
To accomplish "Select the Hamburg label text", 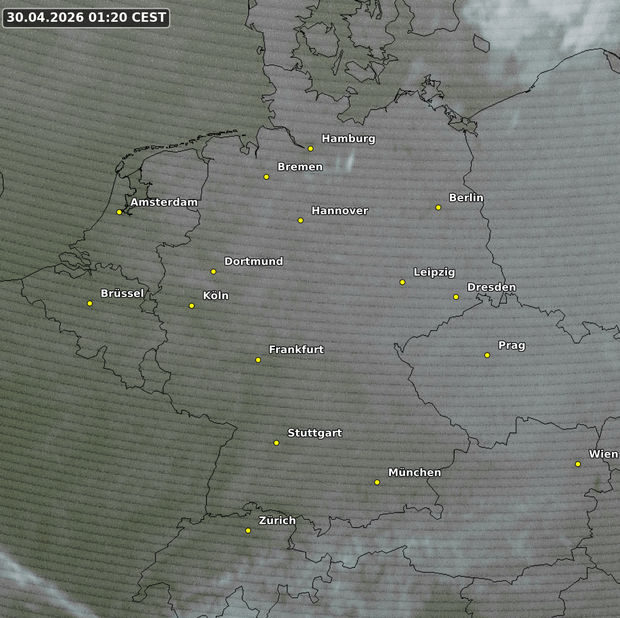I will 348,139.
